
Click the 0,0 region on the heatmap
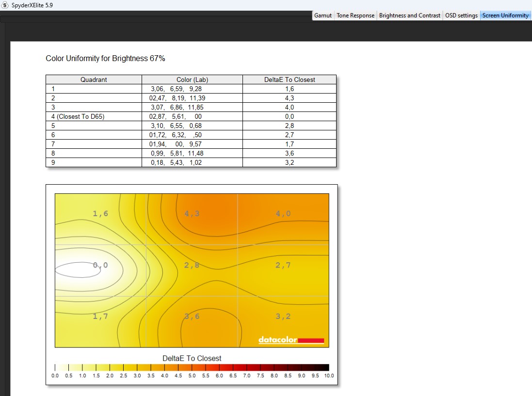pyautogui.click(x=100, y=265)
